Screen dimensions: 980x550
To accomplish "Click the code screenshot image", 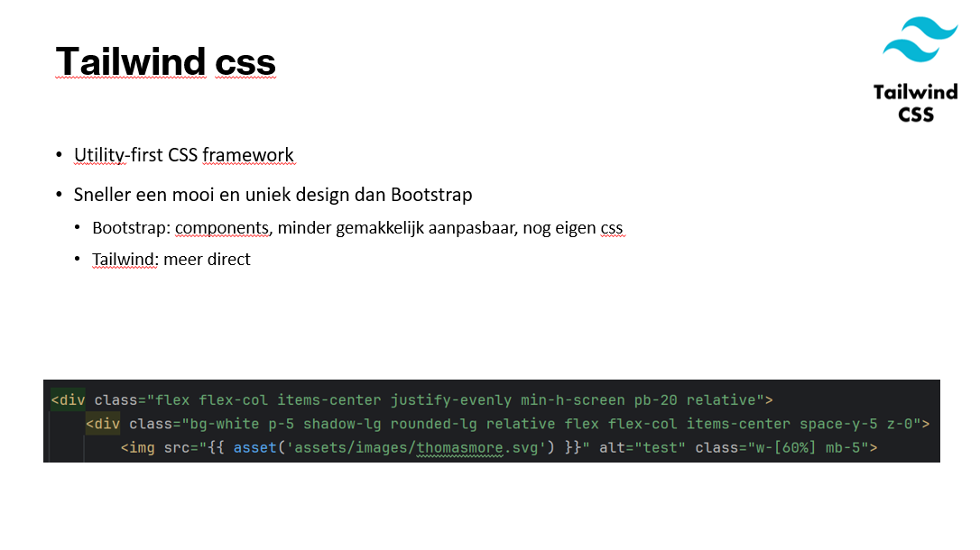I will click(492, 421).
